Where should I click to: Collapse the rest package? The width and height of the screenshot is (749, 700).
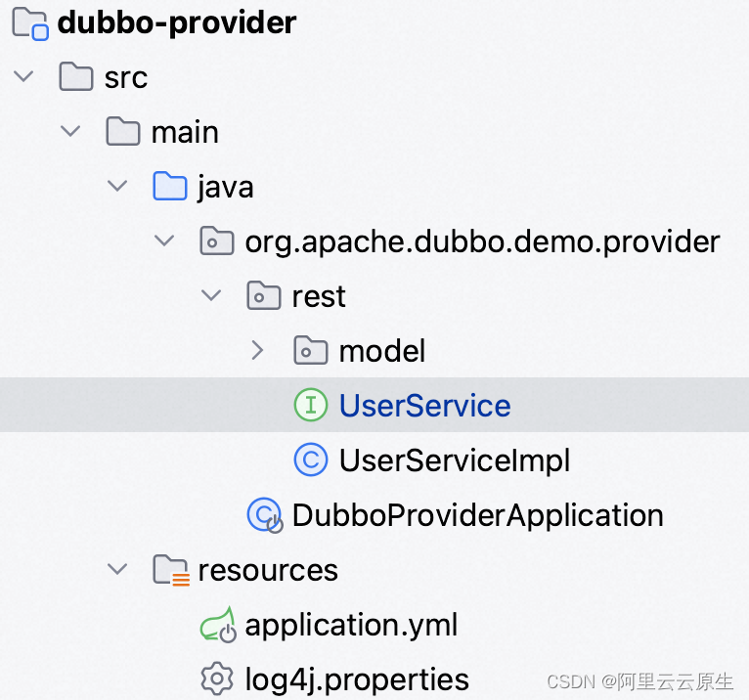pos(210,296)
